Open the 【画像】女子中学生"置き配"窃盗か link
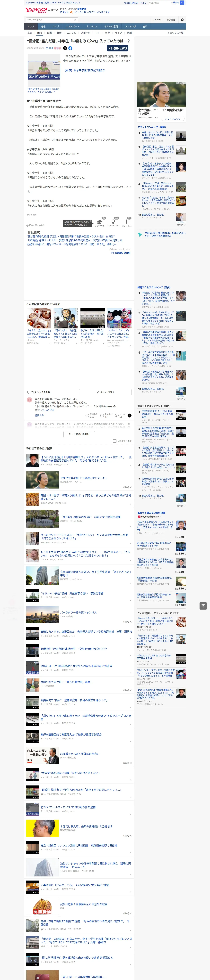The width and height of the screenshot is (210, 980). tap(84, 70)
